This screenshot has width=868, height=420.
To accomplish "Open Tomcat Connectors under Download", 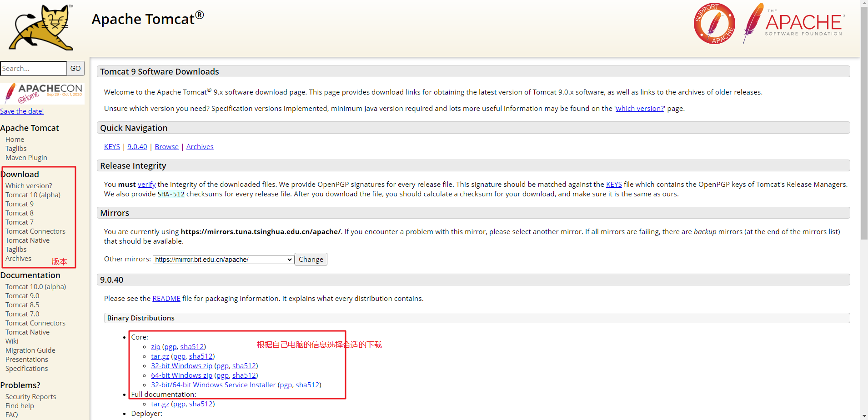I will coord(35,231).
